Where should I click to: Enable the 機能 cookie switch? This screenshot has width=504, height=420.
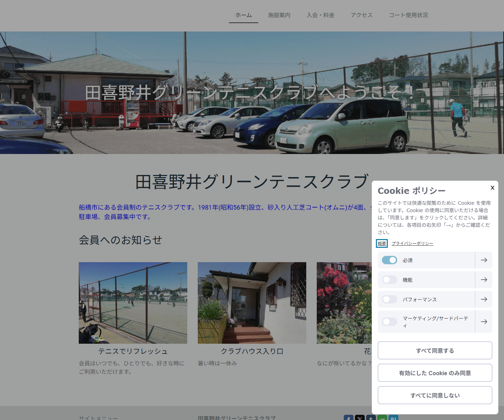389,280
